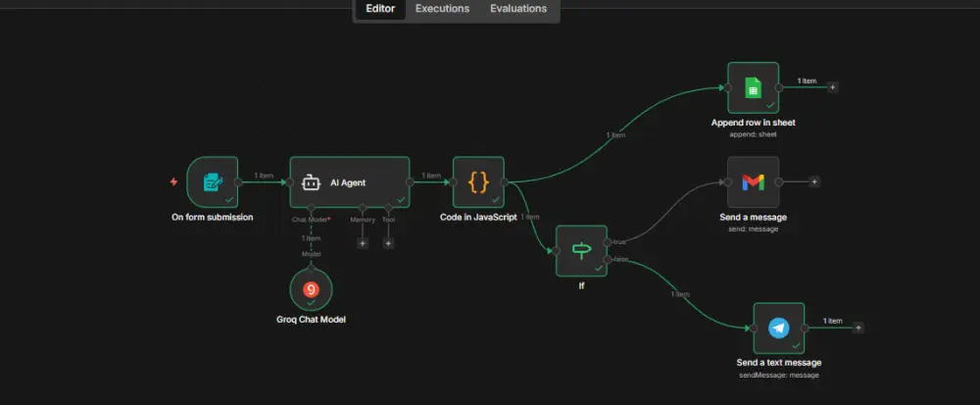Click the Code in JavaScript label
Image resolution: width=980 pixels, height=405 pixels.
(478, 218)
